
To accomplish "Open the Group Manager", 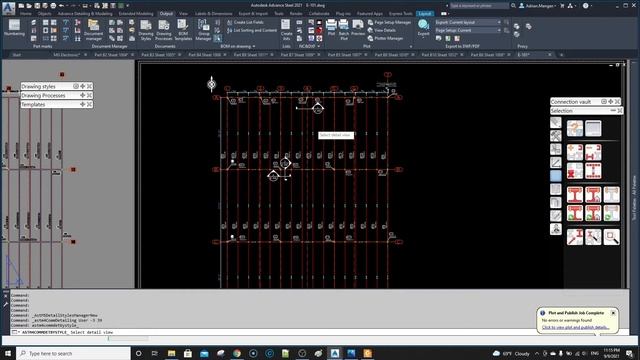I will 203,30.
